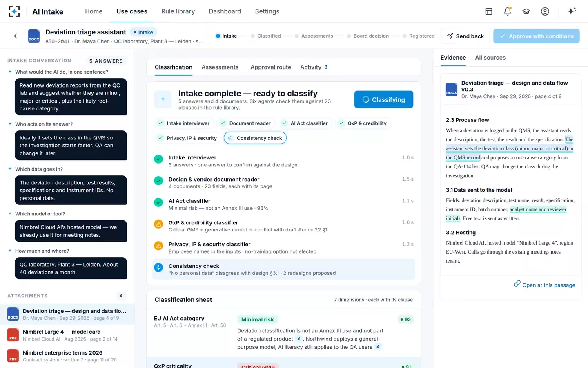This screenshot has height=368, width=588.
Task: Open the Deviation triage design and data flow attachment
Action: pos(67,314)
